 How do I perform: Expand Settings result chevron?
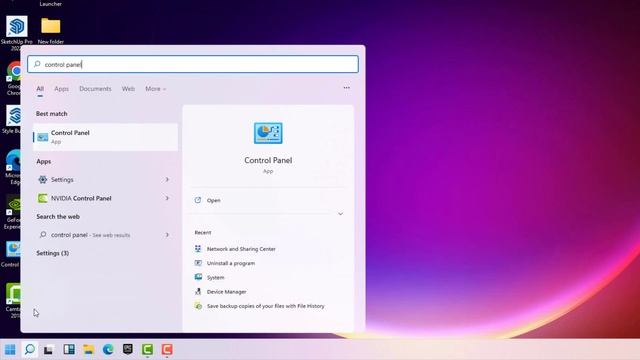[x=167, y=180]
